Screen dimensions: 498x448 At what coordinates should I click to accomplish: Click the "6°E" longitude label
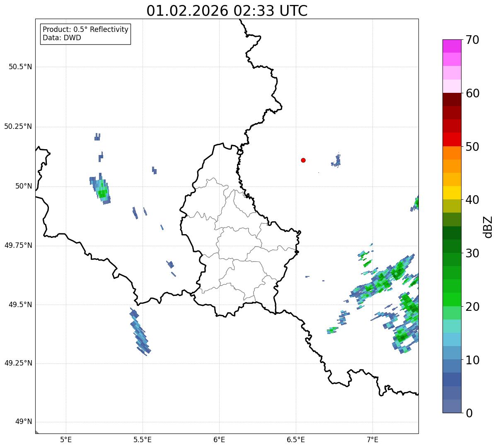click(219, 439)
